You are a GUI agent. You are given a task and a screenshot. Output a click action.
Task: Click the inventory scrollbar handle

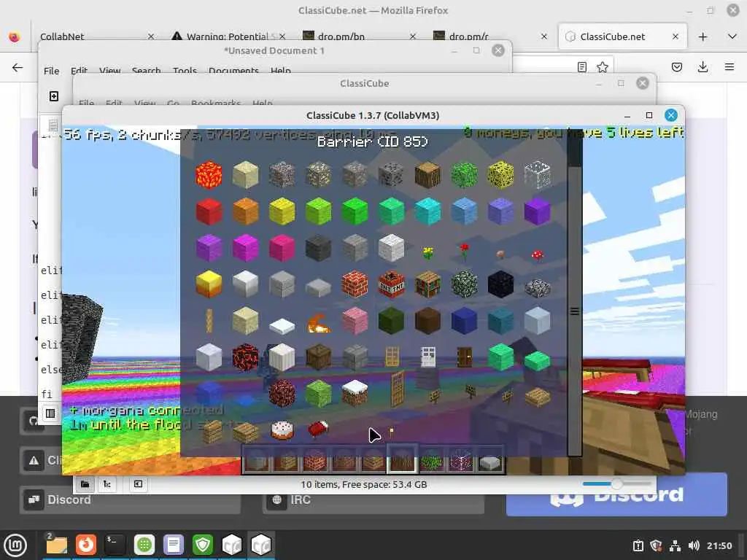(575, 311)
